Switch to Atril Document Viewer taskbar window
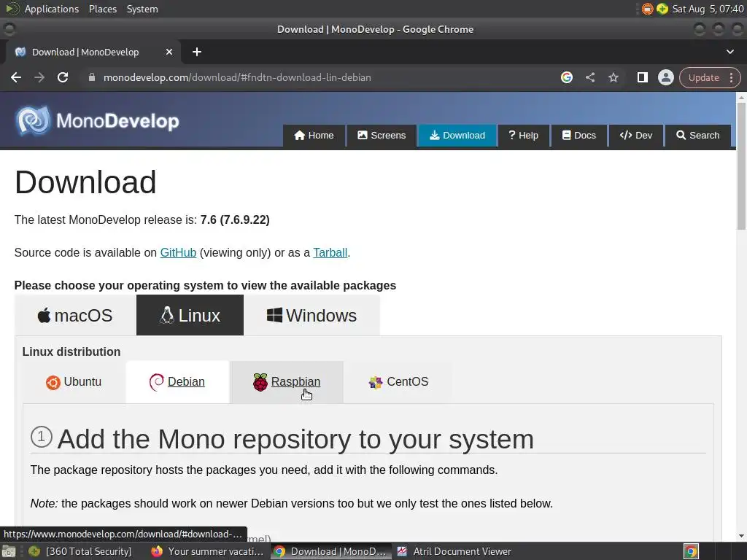This screenshot has height=560, width=747. click(x=454, y=551)
